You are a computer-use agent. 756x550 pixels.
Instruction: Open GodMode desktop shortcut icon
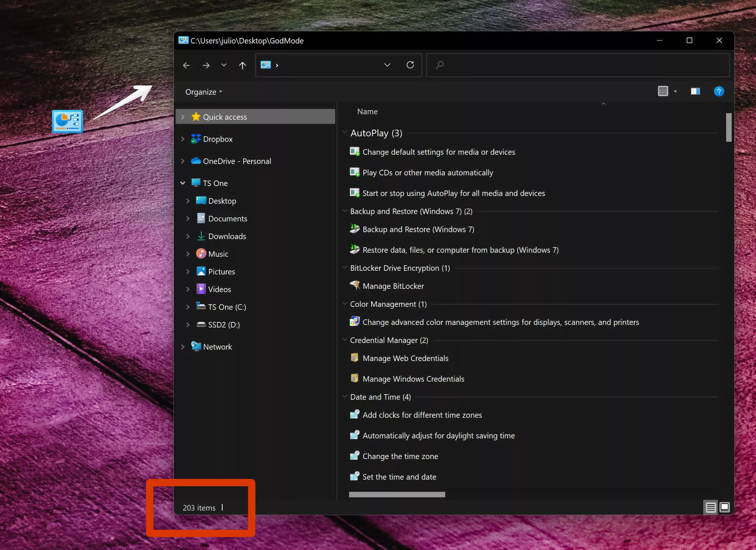(x=67, y=121)
